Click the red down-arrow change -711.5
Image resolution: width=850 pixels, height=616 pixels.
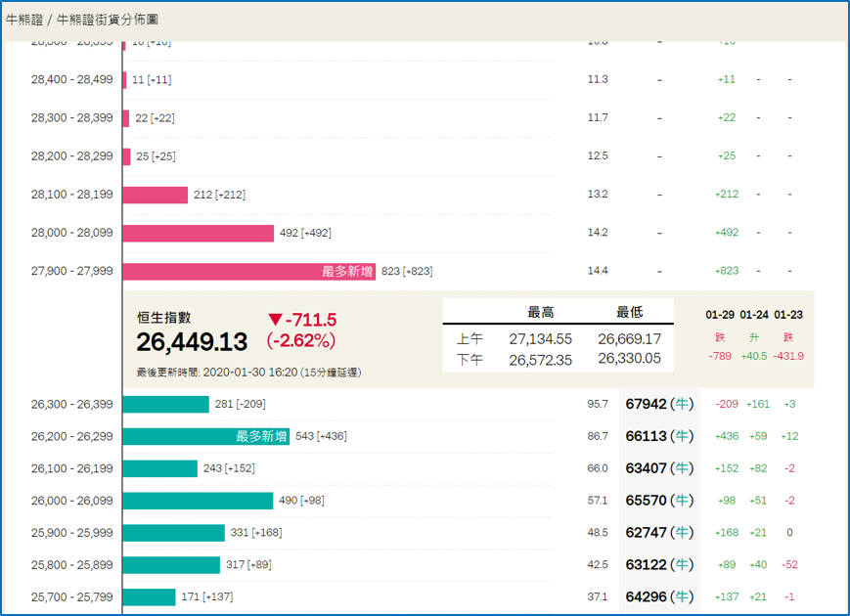click(302, 320)
